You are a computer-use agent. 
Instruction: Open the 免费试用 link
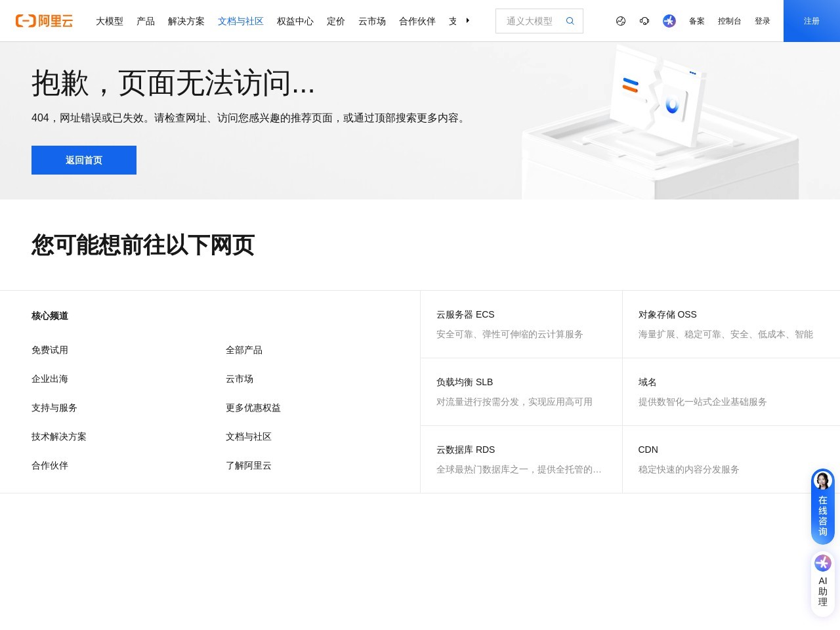tap(50, 350)
